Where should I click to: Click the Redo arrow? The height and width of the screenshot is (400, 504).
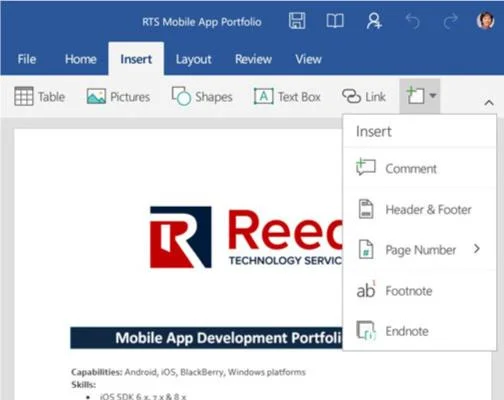pyautogui.click(x=450, y=22)
